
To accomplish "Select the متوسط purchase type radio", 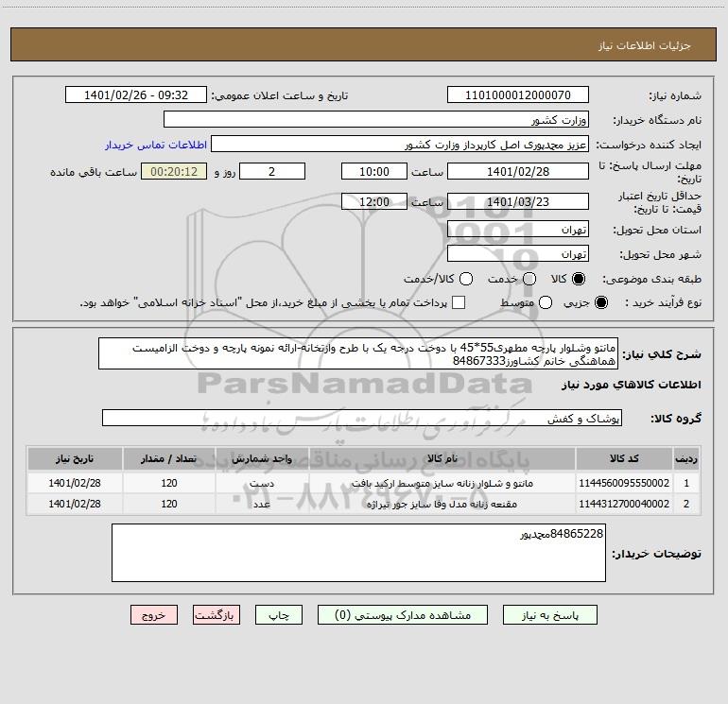I will pyautogui.click(x=546, y=302).
